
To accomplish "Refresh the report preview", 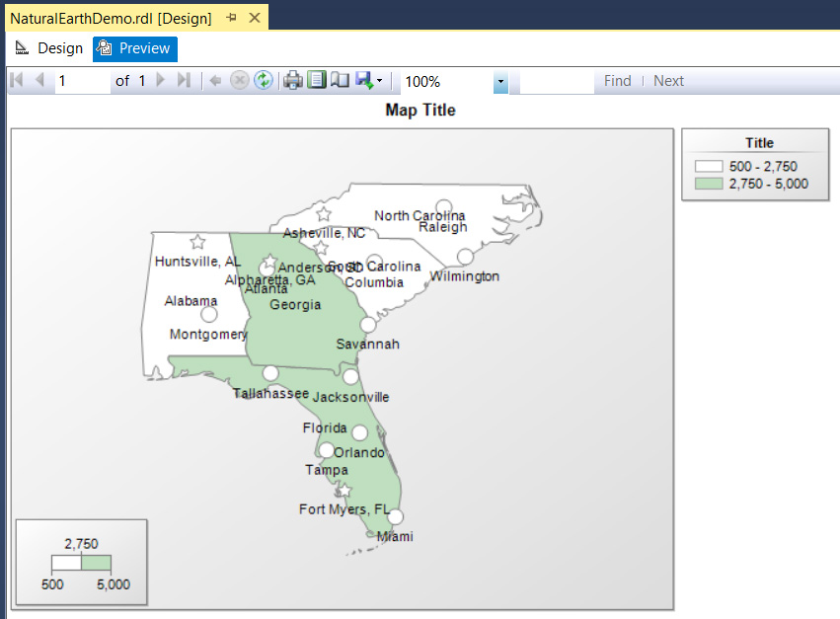I will click(263, 81).
